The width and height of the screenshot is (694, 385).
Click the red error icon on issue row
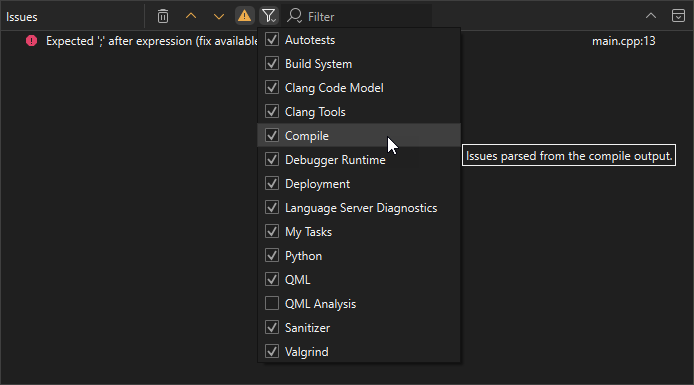pos(31,41)
